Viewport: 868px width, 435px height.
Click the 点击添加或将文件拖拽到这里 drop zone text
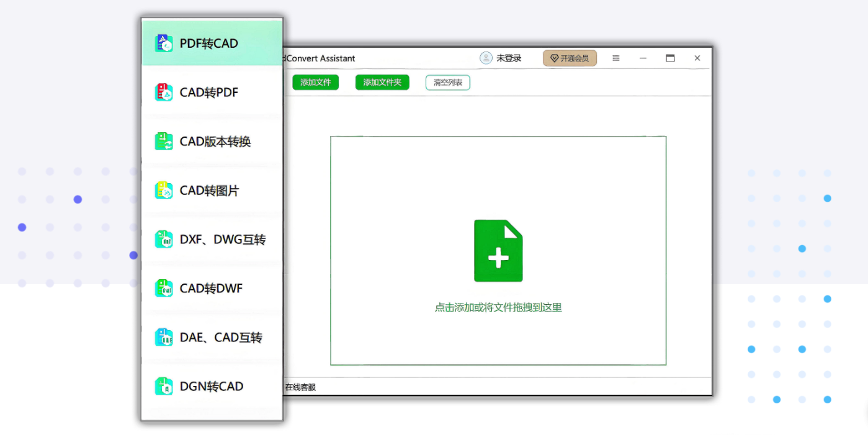pyautogui.click(x=498, y=307)
